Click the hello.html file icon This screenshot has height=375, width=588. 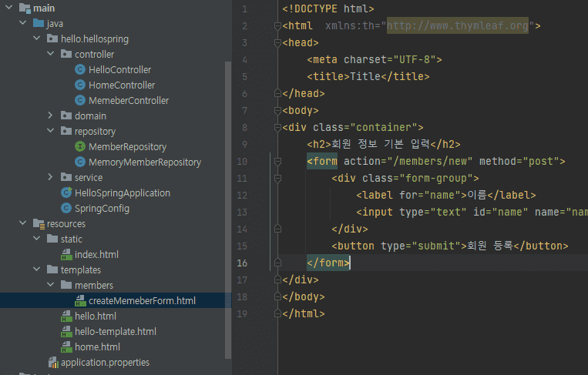pyautogui.click(x=66, y=316)
